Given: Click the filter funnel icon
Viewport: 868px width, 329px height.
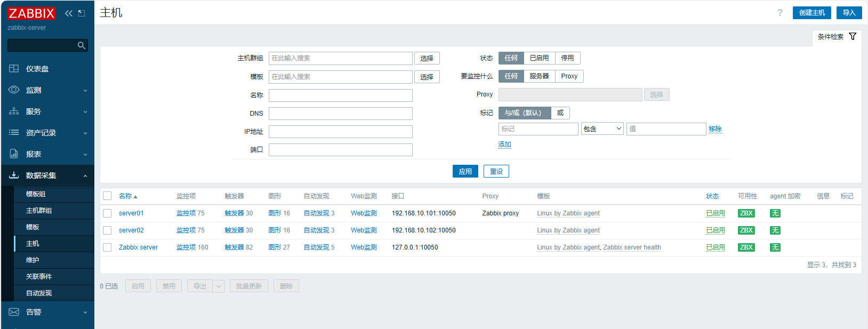Looking at the screenshot, I should 853,36.
